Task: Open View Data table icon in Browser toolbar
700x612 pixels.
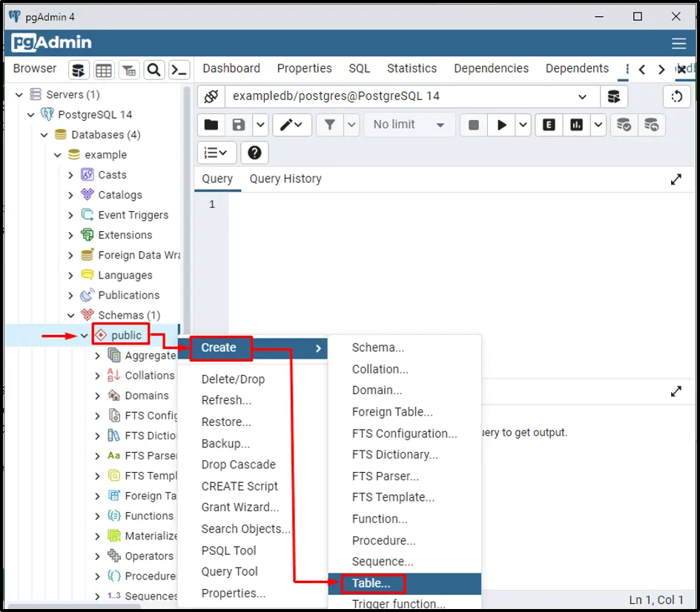Action: [x=104, y=70]
